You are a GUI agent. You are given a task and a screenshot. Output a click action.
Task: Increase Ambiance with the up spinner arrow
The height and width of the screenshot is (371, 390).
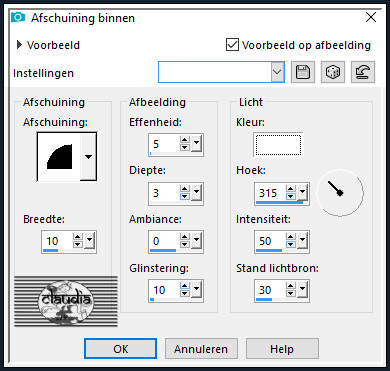click(185, 237)
